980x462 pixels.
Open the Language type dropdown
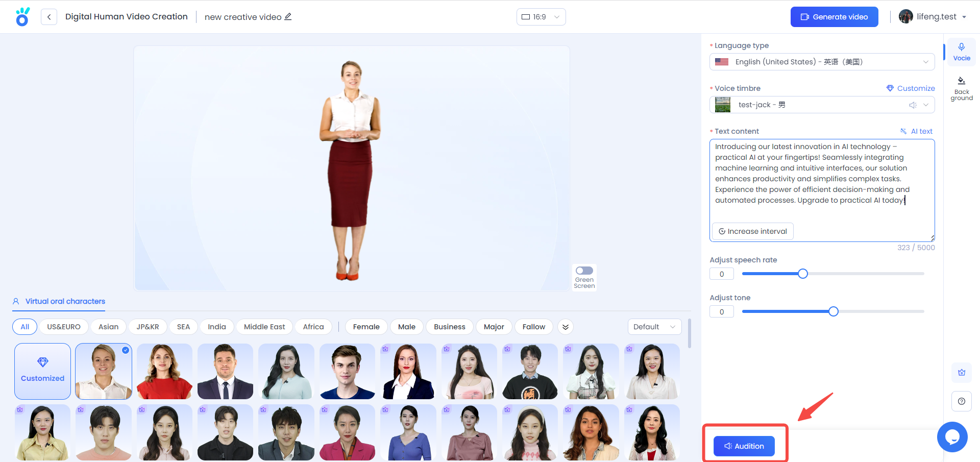(822, 62)
